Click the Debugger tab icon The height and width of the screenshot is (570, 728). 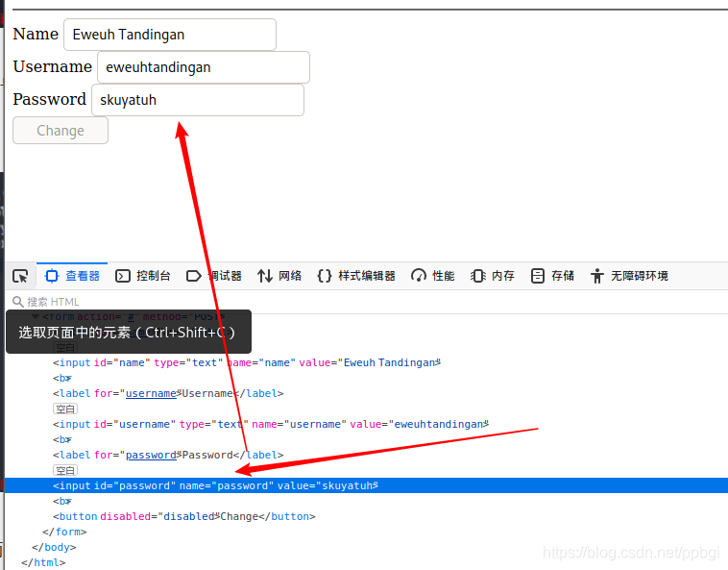tap(194, 276)
